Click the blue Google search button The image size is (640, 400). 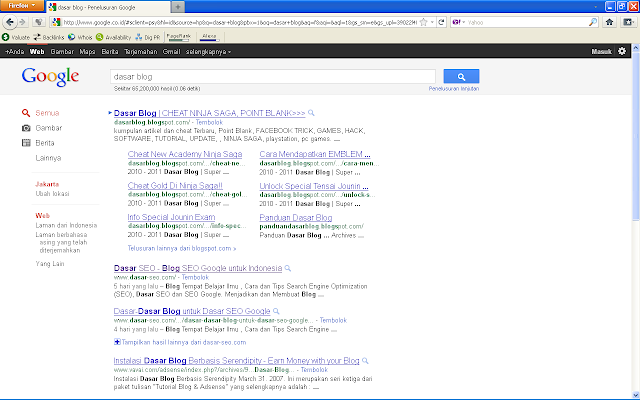point(461,76)
